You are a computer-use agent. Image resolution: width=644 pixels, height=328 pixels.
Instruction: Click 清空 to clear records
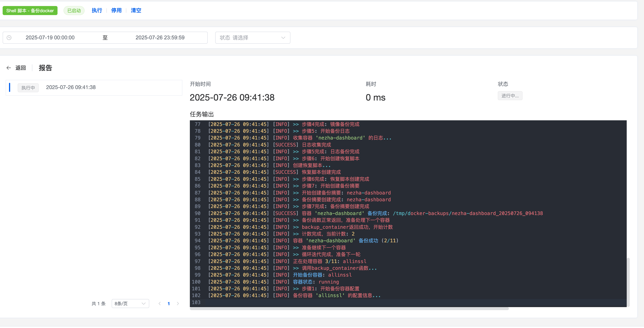[136, 11]
